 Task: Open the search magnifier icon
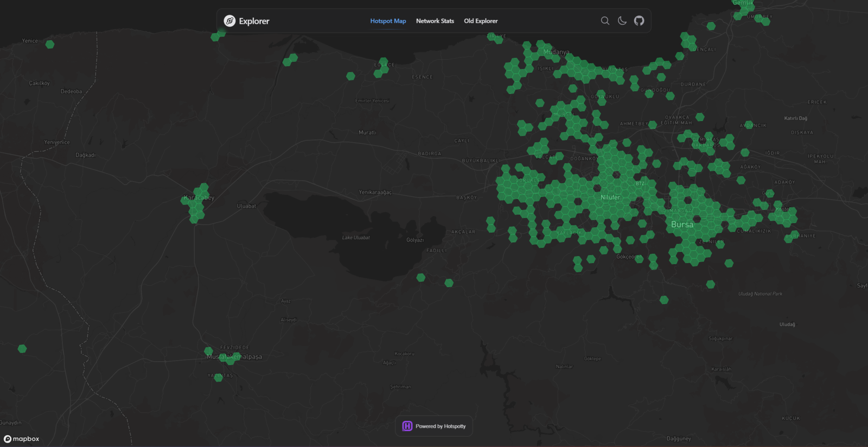605,21
